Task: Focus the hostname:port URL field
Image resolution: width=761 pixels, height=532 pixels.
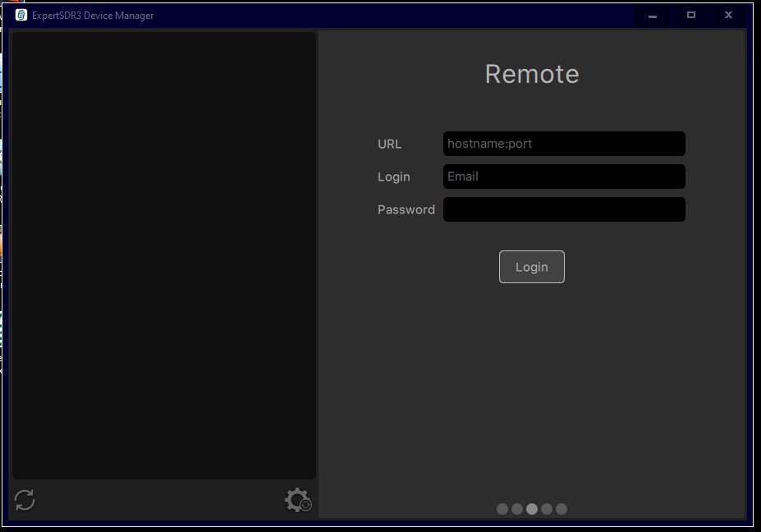Action: 564,144
